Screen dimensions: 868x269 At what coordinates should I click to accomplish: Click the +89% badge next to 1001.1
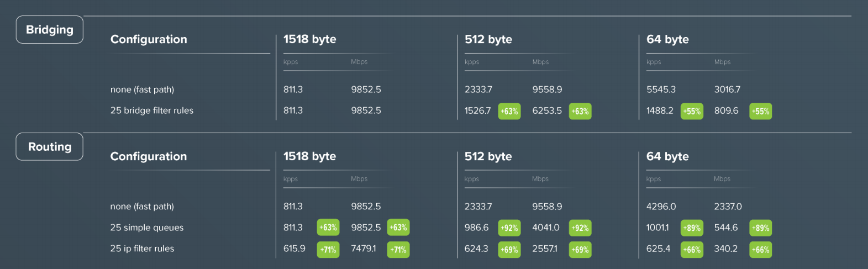(691, 228)
